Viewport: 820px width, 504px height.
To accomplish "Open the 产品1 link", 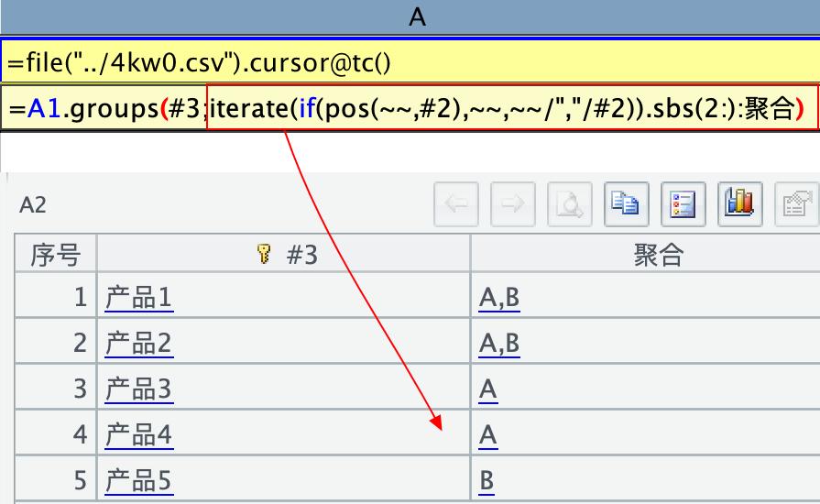I will click(x=139, y=298).
